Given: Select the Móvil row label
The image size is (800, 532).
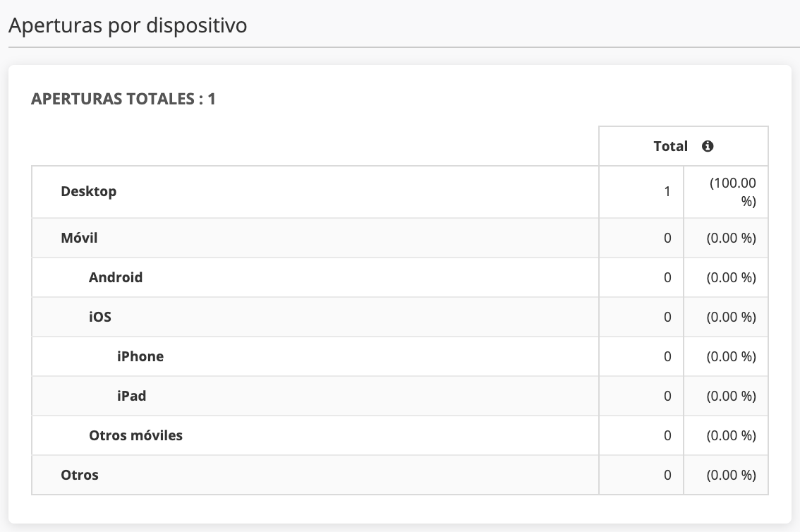Looking at the screenshot, I should pyautogui.click(x=79, y=238).
